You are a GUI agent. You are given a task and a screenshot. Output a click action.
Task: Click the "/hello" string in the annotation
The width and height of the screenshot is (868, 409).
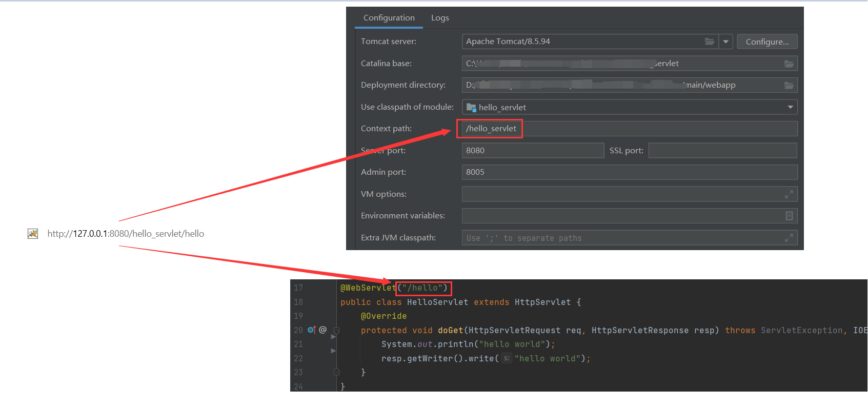422,288
